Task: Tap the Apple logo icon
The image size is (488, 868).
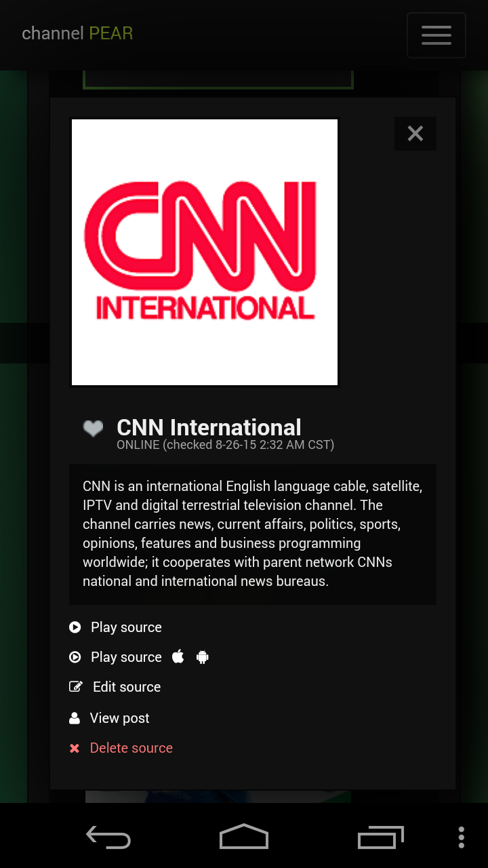Action: [x=178, y=656]
